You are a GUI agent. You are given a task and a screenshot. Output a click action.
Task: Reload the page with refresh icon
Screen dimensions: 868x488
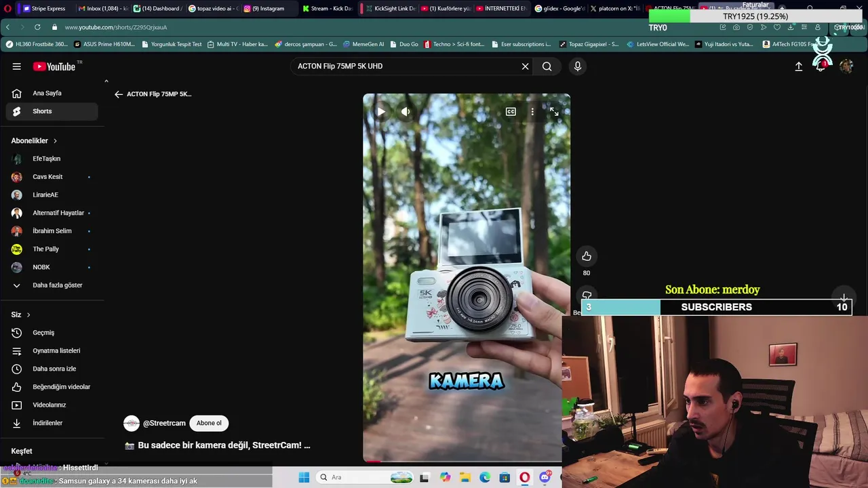(x=37, y=27)
